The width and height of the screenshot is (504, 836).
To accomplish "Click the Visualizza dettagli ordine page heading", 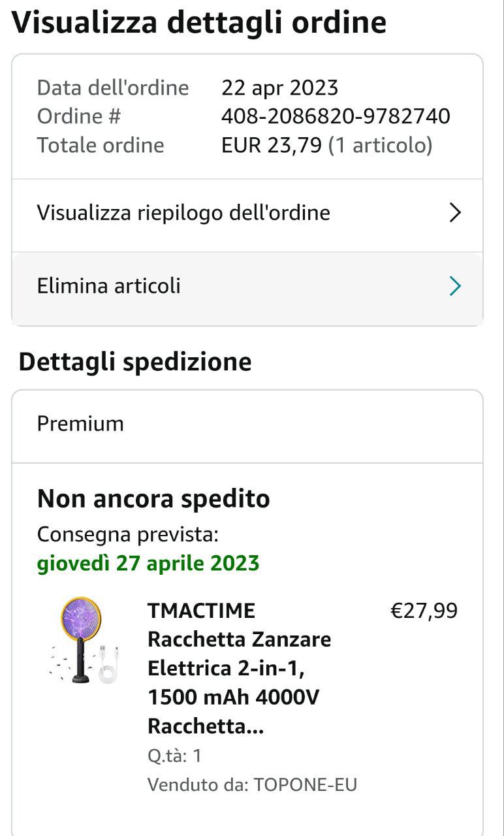I will [x=199, y=23].
